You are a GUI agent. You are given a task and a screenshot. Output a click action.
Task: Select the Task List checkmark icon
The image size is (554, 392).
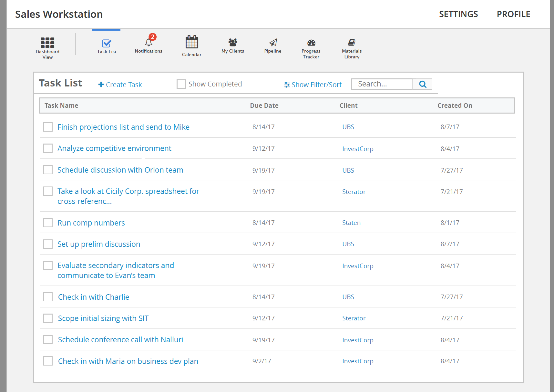click(x=107, y=43)
